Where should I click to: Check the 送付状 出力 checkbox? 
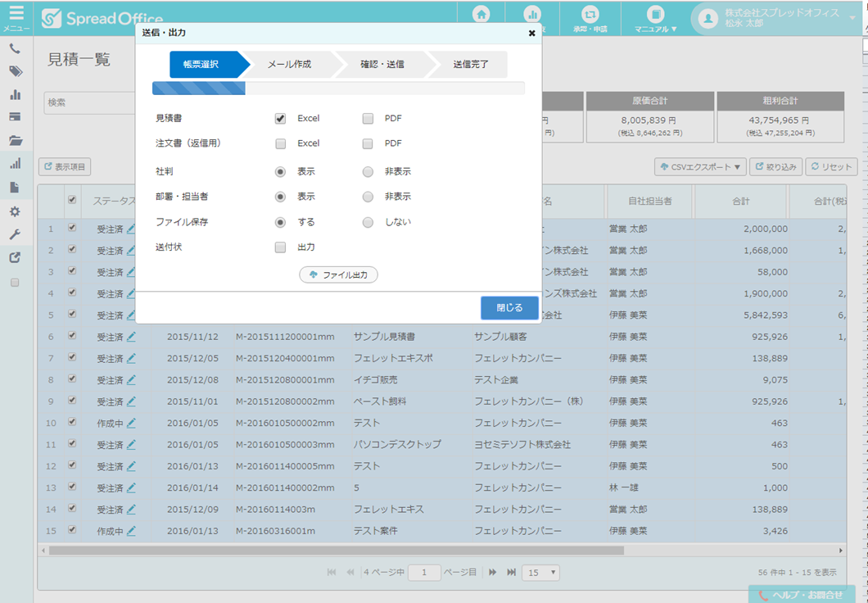coord(281,247)
